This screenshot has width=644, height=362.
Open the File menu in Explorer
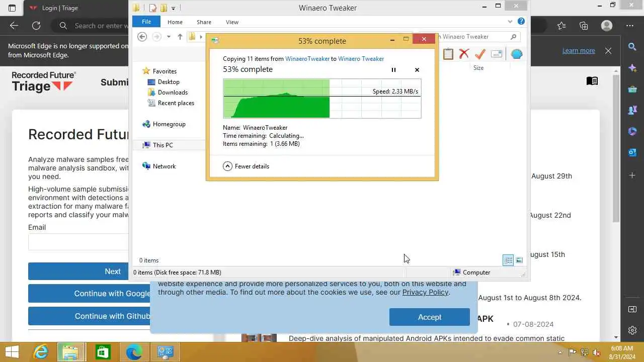coord(146,22)
